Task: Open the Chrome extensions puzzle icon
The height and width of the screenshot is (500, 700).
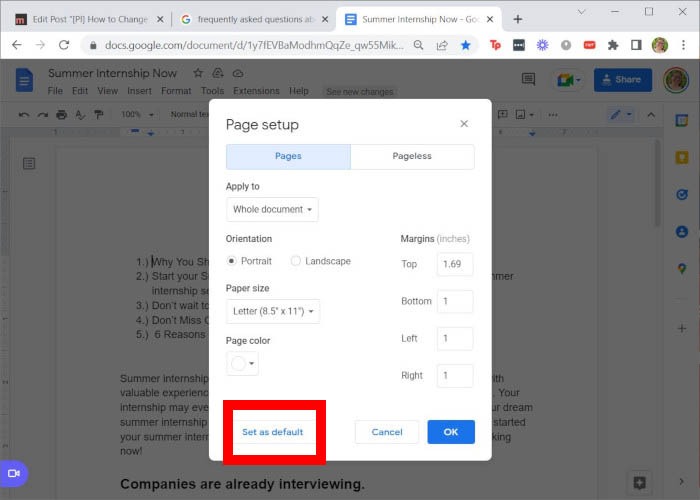Action: (x=613, y=45)
